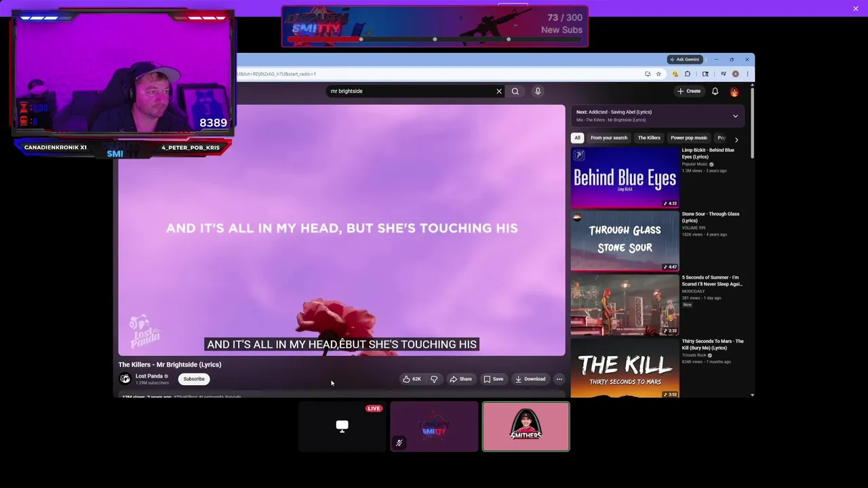This screenshot has width=868, height=488.
Task: Open Chrome extensions puzzle icon
Action: click(688, 74)
